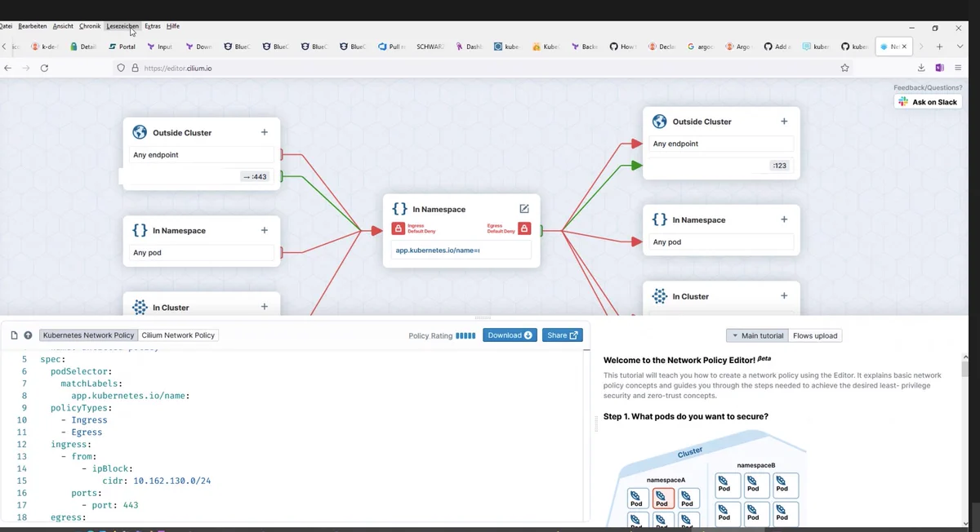
Task: Toggle the Egress Default Deny lock
Action: [x=524, y=229]
